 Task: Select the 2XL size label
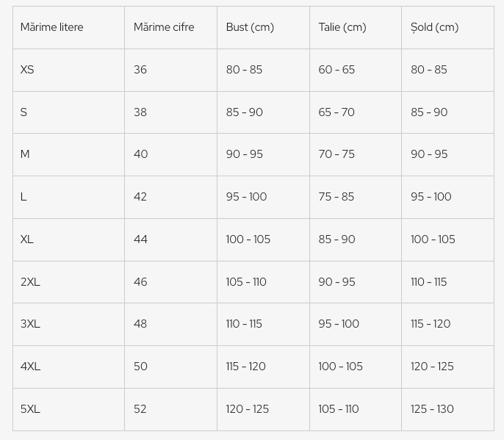30,282
